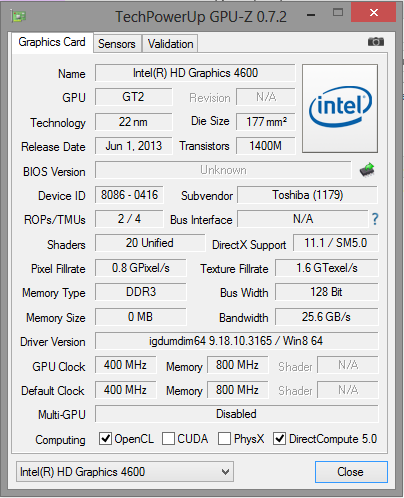Click the Driver Version label
Viewport: 404px width, 498px height.
click(53, 342)
